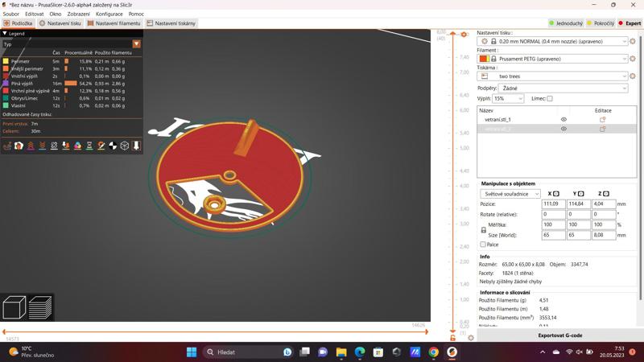The width and height of the screenshot is (644, 362).
Task: Toggle seams visibility in legend toolbar
Action: 54,146
